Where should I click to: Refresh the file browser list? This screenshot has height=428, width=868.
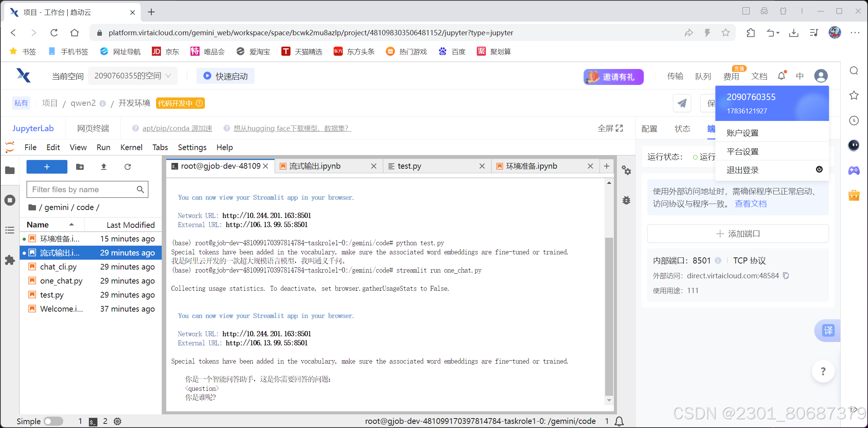tap(128, 167)
